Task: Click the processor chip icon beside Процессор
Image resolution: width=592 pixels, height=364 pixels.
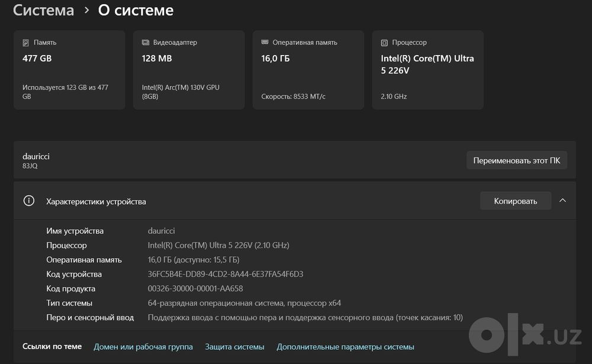Action: click(x=384, y=43)
